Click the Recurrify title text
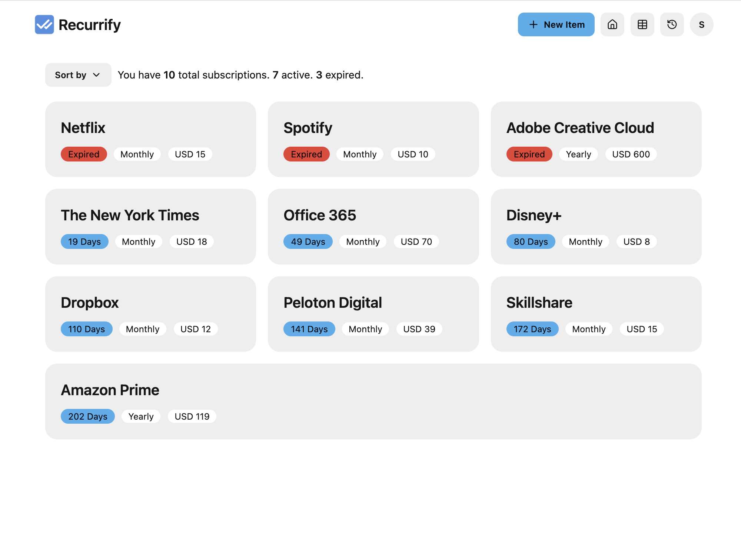The width and height of the screenshot is (741, 560). coord(90,25)
